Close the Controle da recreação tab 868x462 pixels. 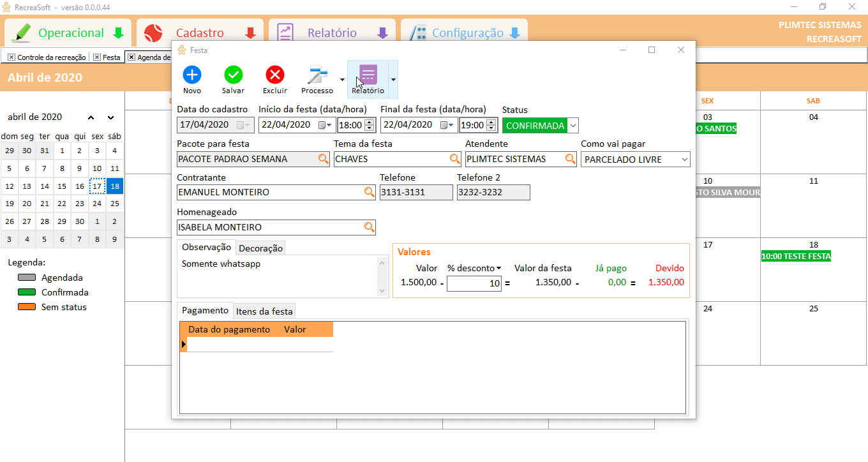11,57
